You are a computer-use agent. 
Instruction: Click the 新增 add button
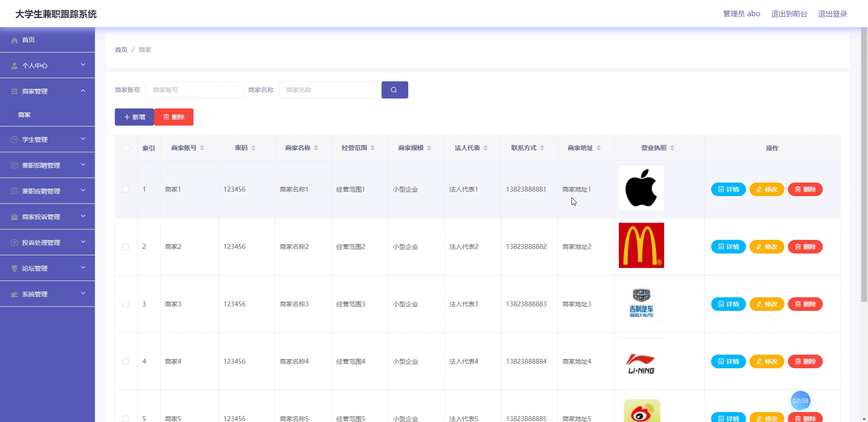pos(134,117)
